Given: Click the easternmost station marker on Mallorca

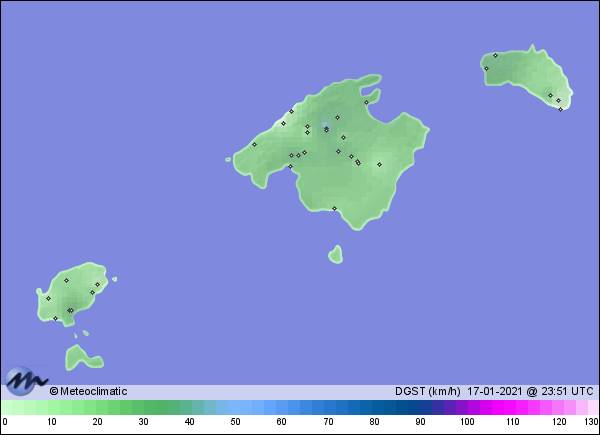Looking at the screenshot, I should [x=380, y=165].
